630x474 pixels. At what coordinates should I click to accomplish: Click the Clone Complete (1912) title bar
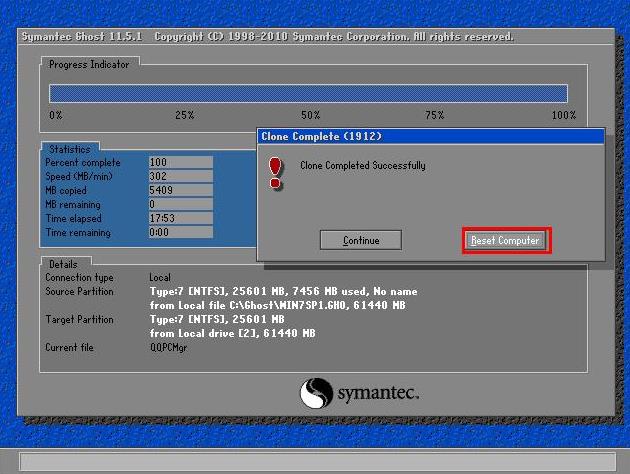tap(431, 136)
